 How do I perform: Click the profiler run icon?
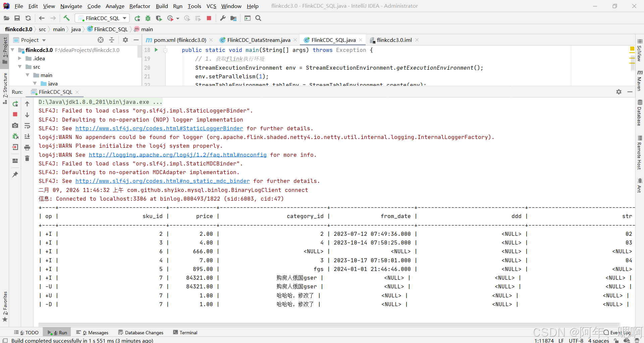(170, 18)
